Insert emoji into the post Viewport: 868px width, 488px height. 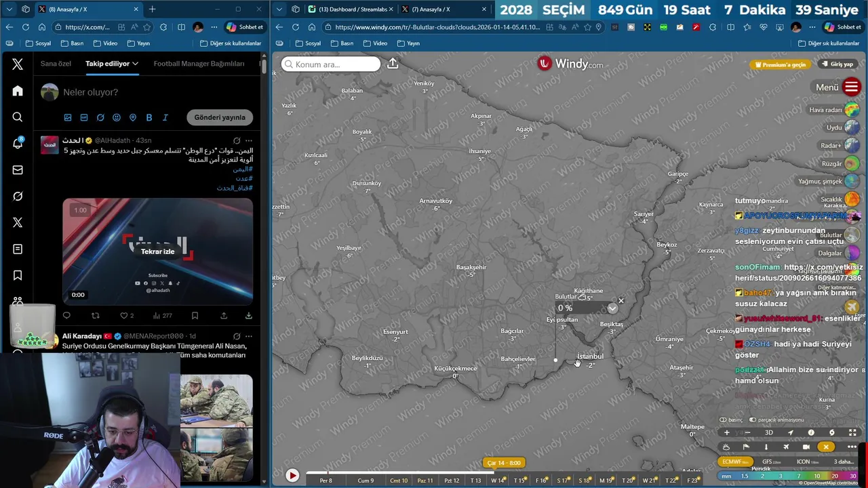click(x=117, y=117)
